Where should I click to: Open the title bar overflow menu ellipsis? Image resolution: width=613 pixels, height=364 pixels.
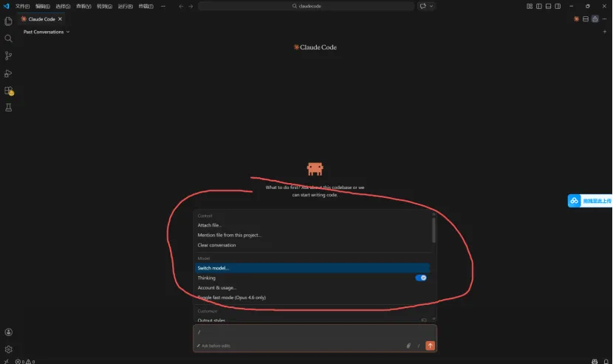[x=163, y=6]
